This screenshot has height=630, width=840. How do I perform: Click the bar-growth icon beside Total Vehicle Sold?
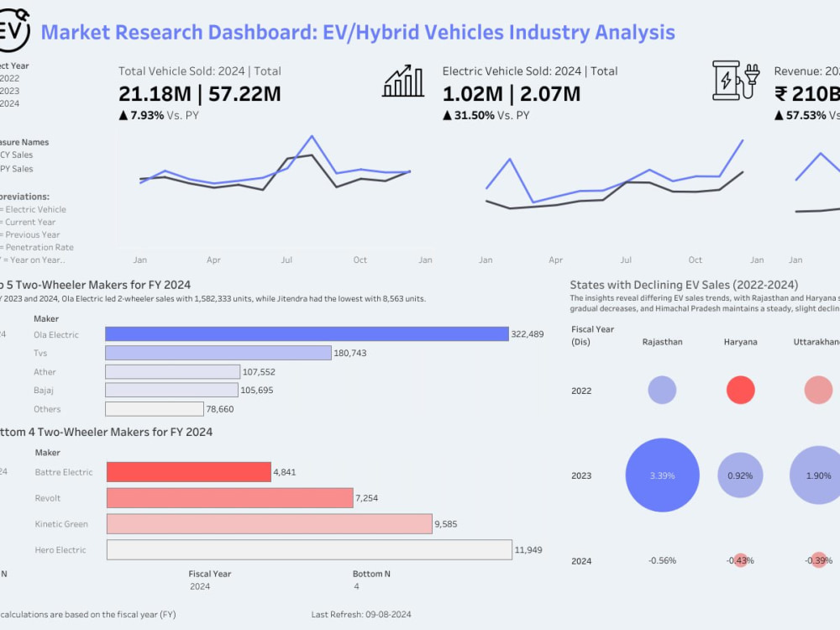point(402,81)
